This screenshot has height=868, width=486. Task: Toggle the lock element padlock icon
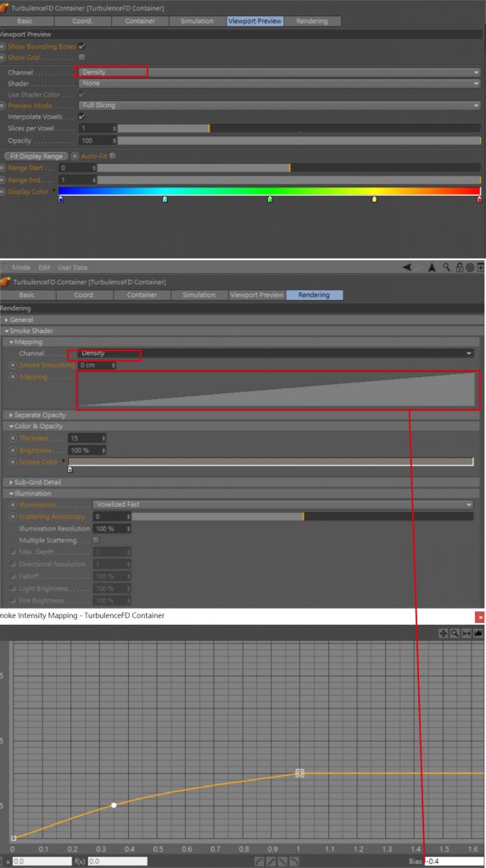[460, 267]
